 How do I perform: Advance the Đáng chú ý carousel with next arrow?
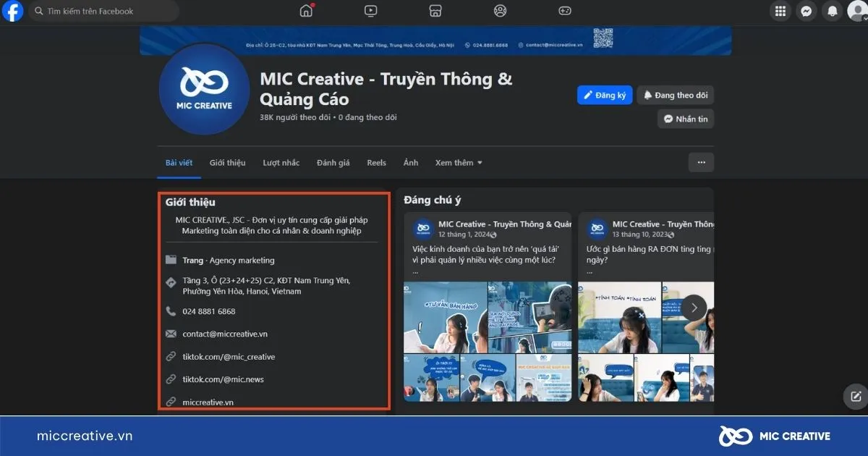(x=693, y=307)
